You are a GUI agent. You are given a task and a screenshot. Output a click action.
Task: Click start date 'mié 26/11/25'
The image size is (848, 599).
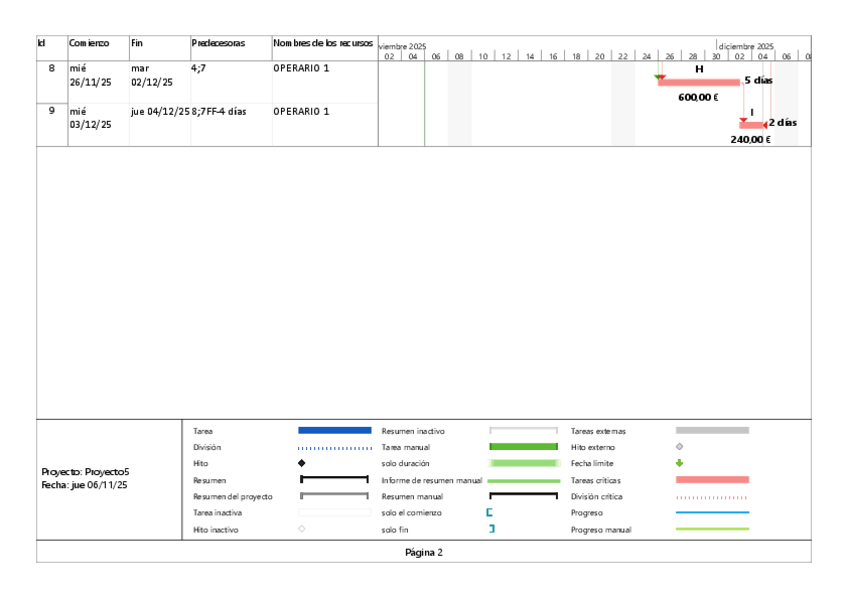tap(90, 75)
